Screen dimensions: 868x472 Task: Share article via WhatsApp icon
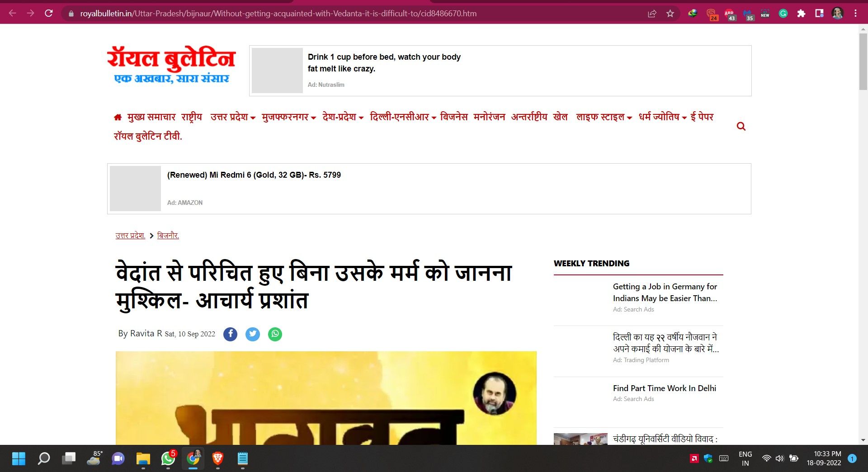point(275,334)
